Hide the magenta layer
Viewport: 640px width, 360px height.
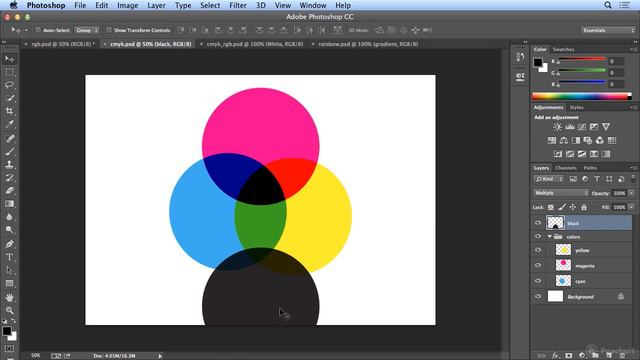tap(538, 265)
